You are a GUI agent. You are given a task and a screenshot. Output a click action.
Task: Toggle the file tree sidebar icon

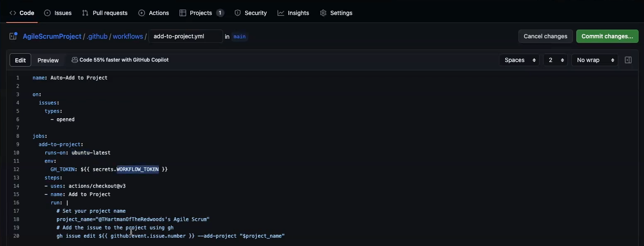(x=13, y=36)
